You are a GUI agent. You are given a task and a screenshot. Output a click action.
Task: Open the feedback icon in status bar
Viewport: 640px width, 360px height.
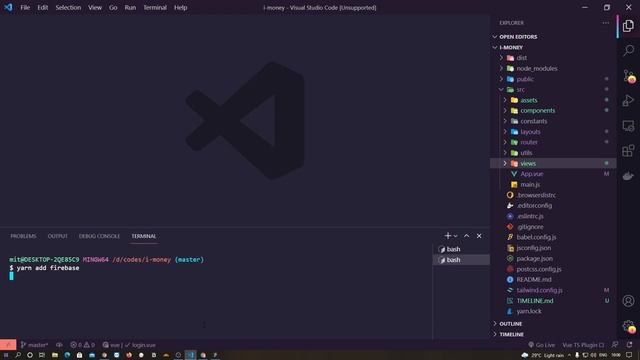tap(615, 345)
